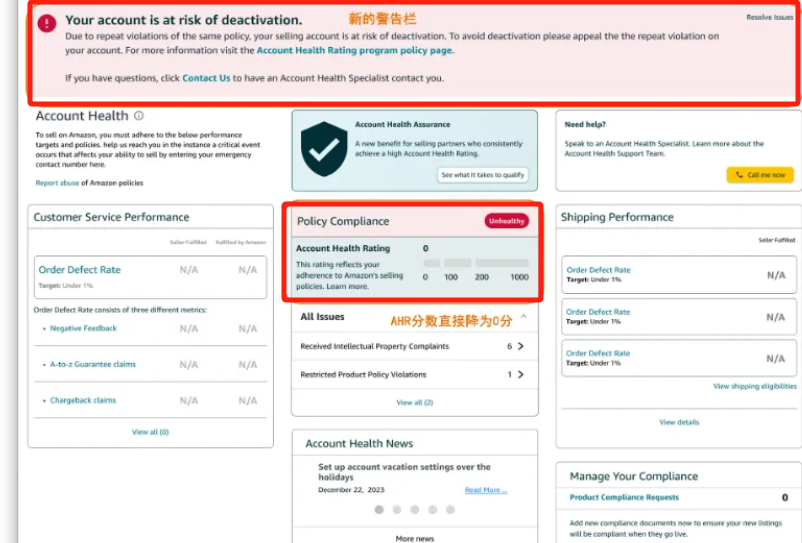Open Received Intellectual Property Complaints chevron
802x543 pixels.
point(521,346)
